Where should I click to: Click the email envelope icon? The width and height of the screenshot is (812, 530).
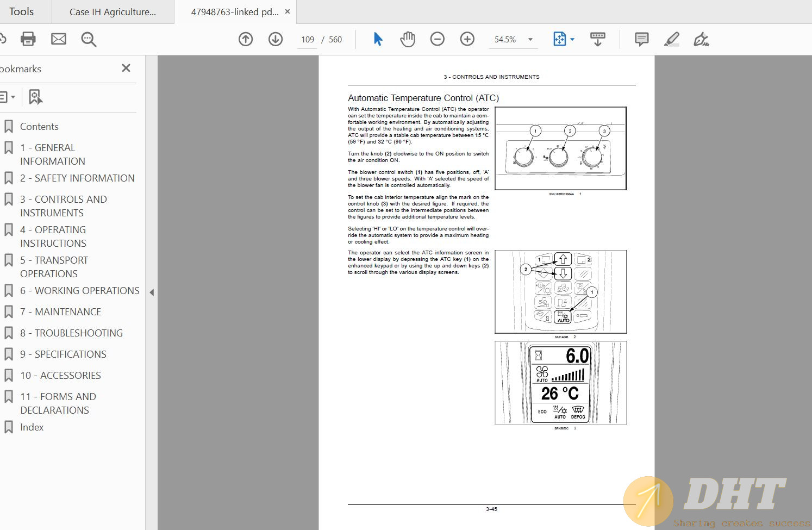(59, 39)
